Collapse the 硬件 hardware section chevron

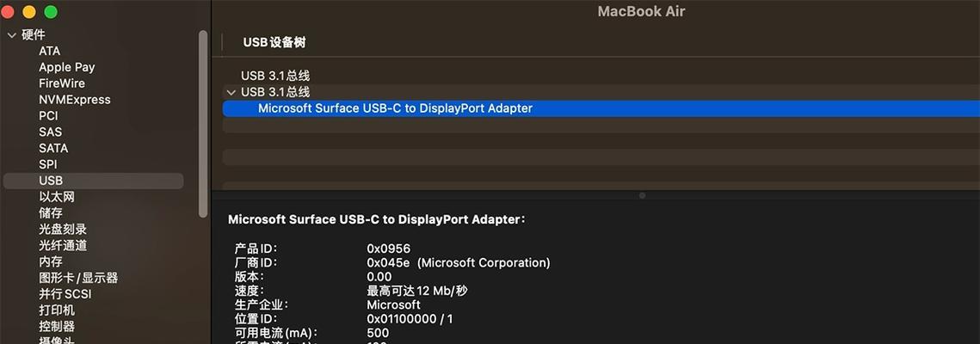(x=11, y=35)
